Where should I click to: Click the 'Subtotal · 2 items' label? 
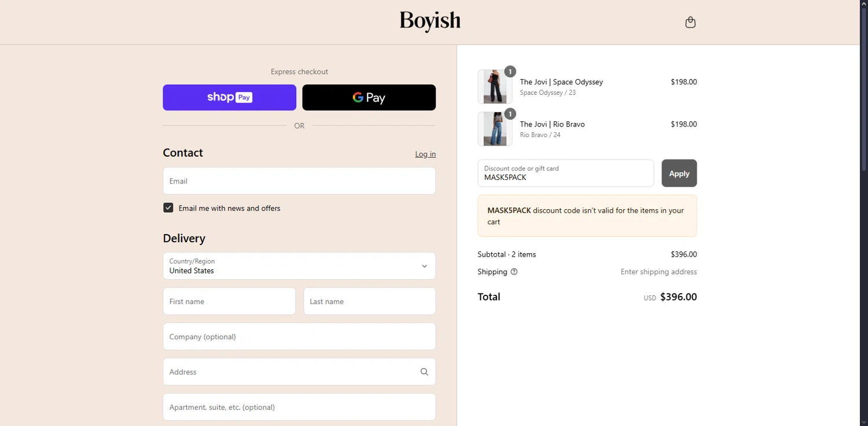pos(506,254)
